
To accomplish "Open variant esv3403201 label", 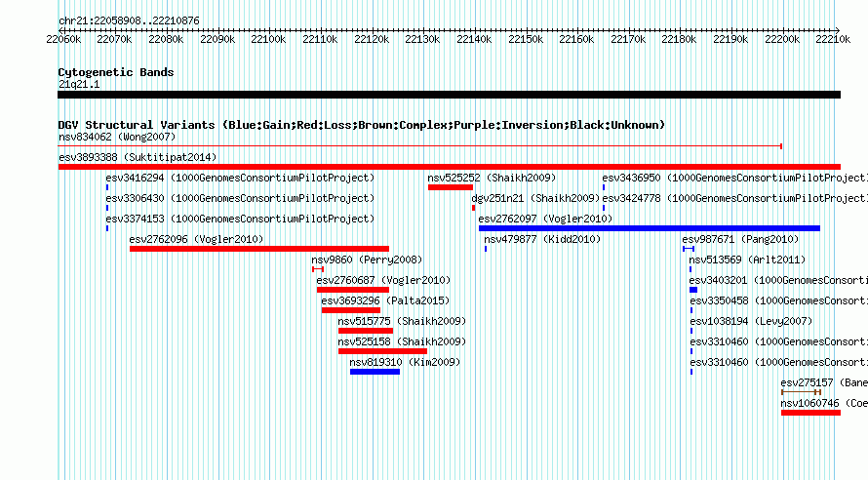I will coord(778,280).
